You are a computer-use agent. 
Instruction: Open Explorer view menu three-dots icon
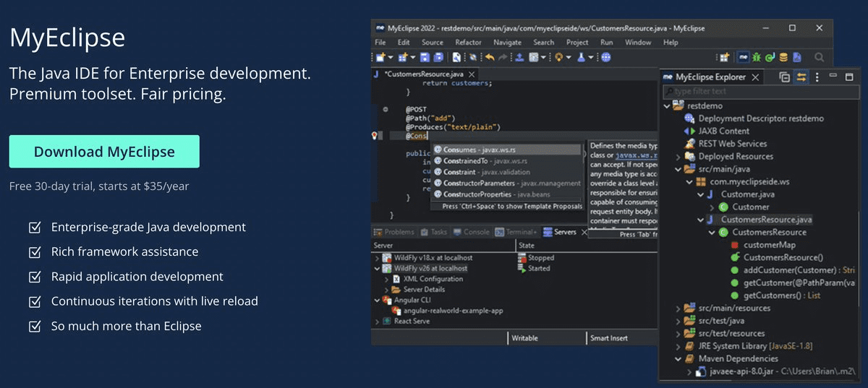(x=817, y=77)
